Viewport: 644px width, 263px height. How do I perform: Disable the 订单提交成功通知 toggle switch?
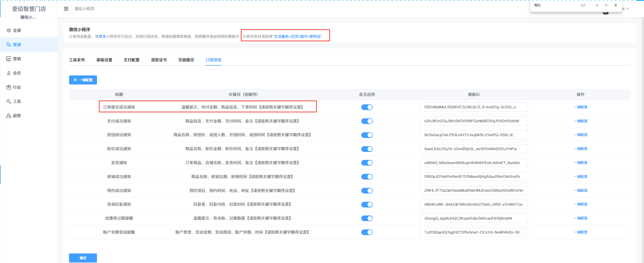click(x=367, y=107)
